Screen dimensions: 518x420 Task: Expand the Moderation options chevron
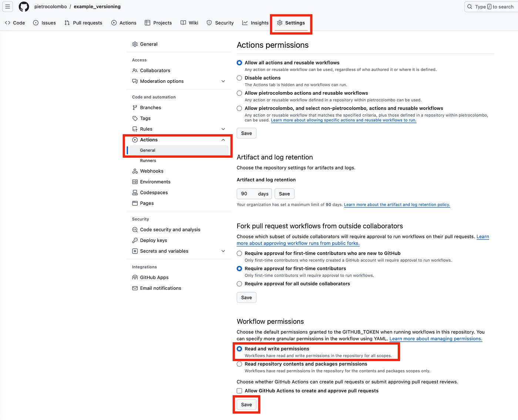click(223, 81)
